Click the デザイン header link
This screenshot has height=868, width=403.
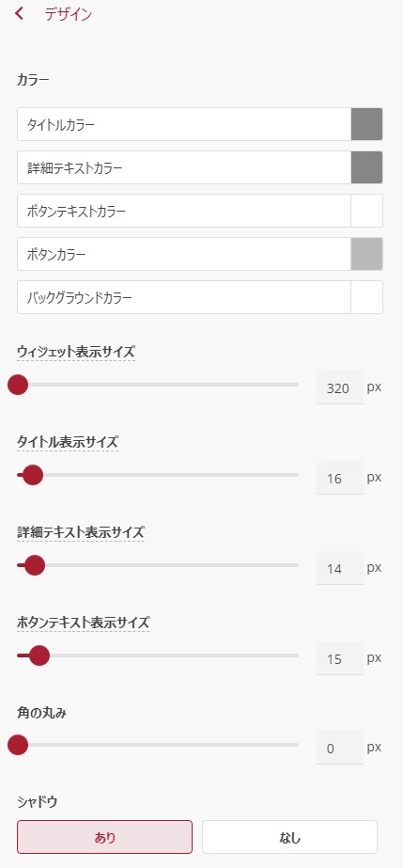pos(69,14)
